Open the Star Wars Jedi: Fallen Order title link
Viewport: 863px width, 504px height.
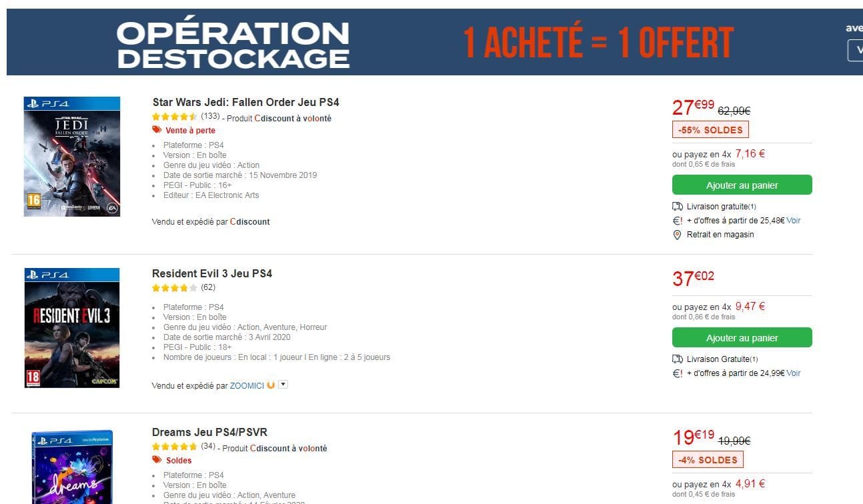pyautogui.click(x=245, y=102)
